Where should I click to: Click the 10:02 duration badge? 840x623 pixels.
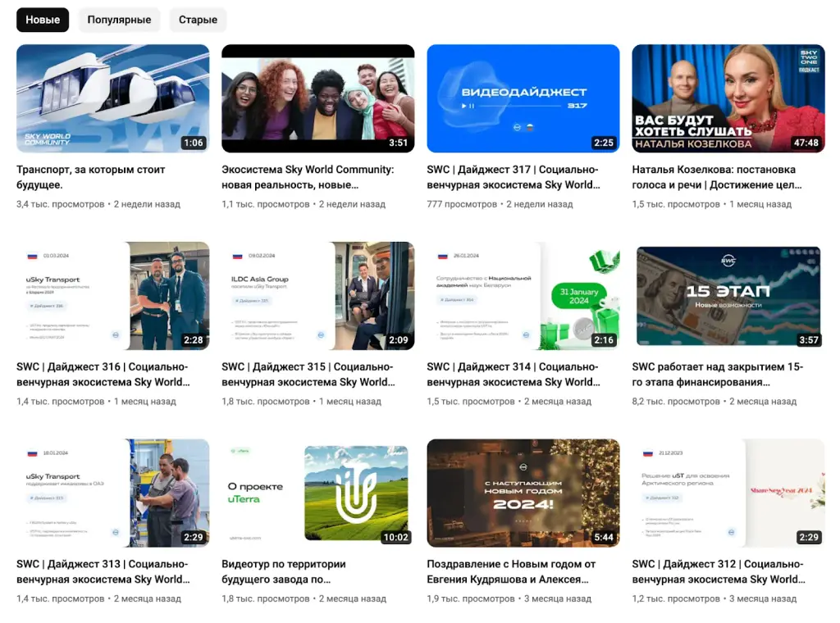pos(396,538)
